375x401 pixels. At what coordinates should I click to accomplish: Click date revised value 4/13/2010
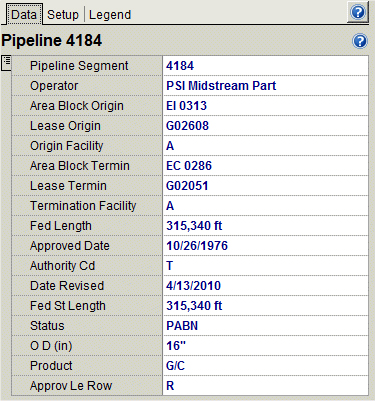point(193,286)
